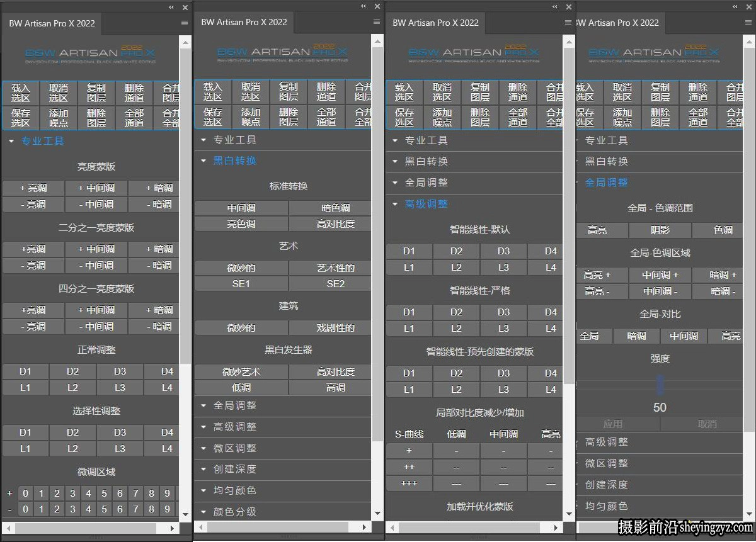
Task: Click 复制图层 in the second panel
Action: pyautogui.click(x=289, y=92)
